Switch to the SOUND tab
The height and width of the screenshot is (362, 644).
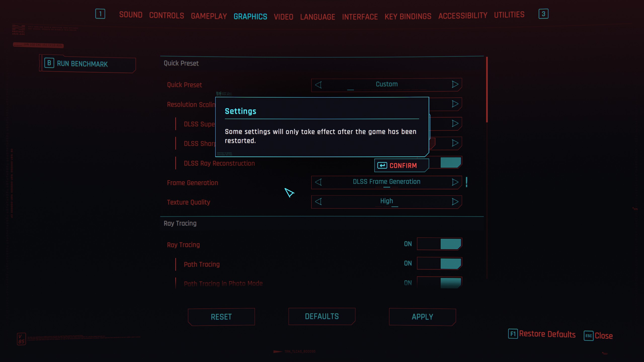131,15
